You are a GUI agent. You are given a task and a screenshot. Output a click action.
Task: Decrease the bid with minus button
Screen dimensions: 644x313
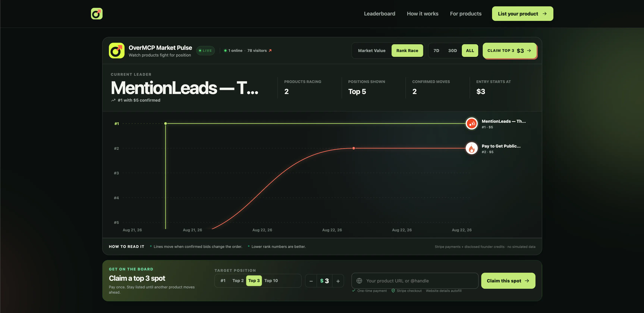coord(311,281)
